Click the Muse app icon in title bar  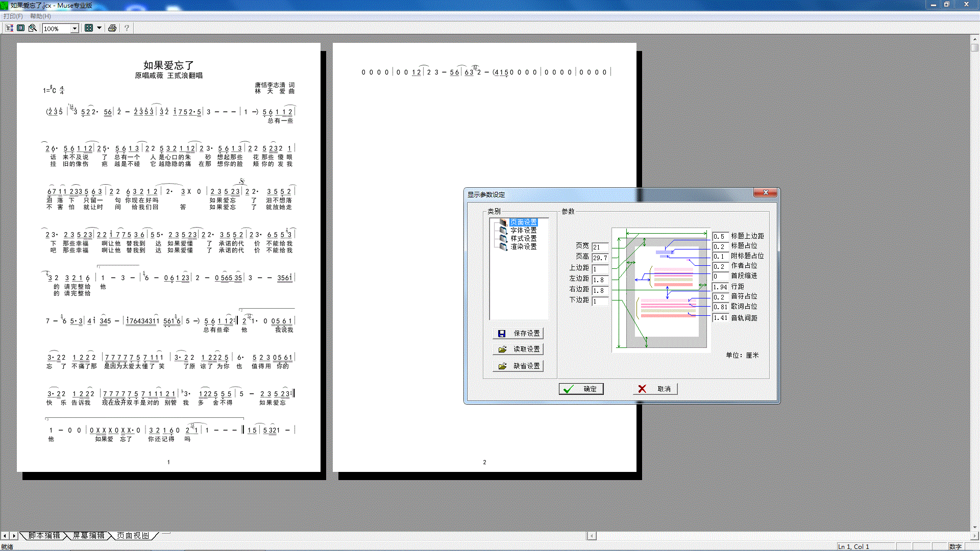pyautogui.click(x=5, y=5)
